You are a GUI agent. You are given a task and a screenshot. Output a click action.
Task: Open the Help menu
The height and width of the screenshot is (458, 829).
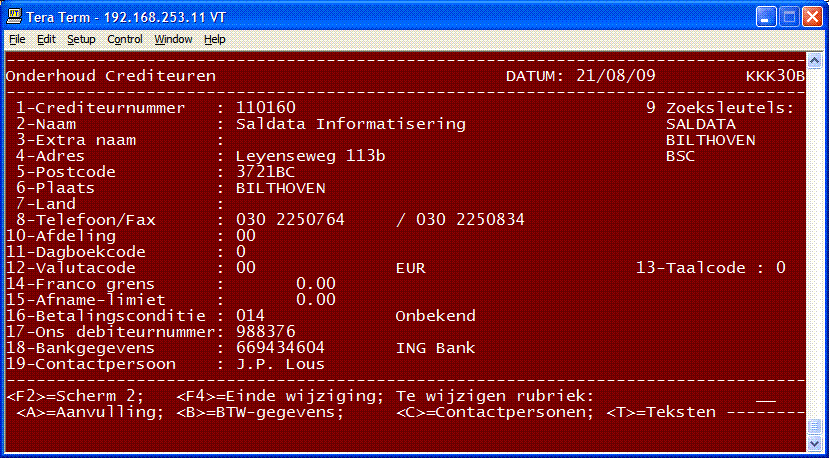(214, 39)
